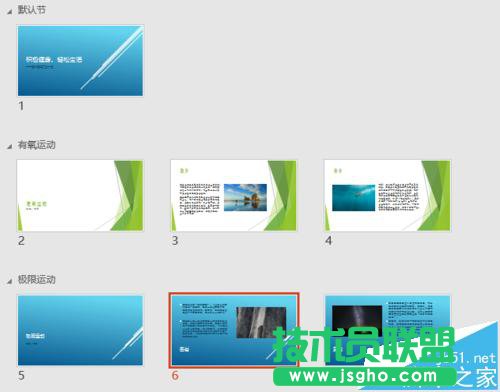This screenshot has height=392, width=500.
Task: Click slide number 4 label
Action: 329,241
